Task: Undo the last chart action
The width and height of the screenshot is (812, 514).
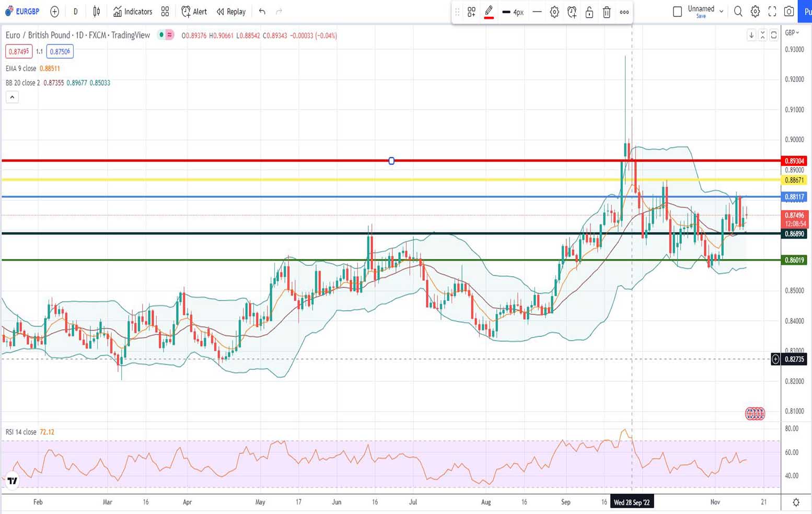Action: coord(262,11)
